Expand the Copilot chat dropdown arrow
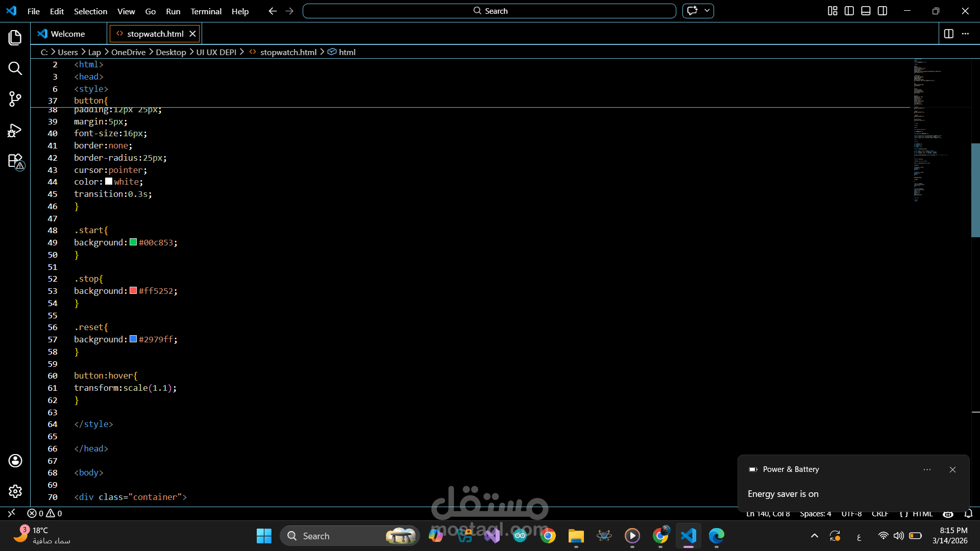 tap(707, 11)
